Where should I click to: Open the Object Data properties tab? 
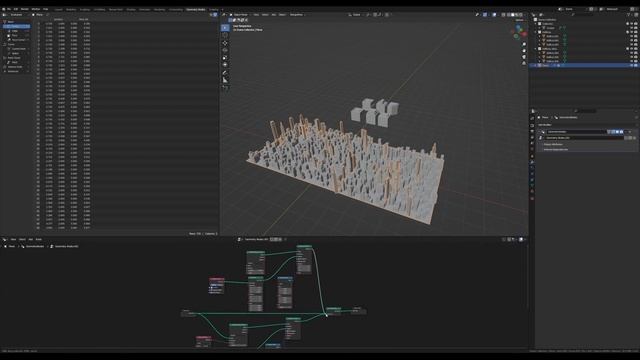click(x=532, y=186)
